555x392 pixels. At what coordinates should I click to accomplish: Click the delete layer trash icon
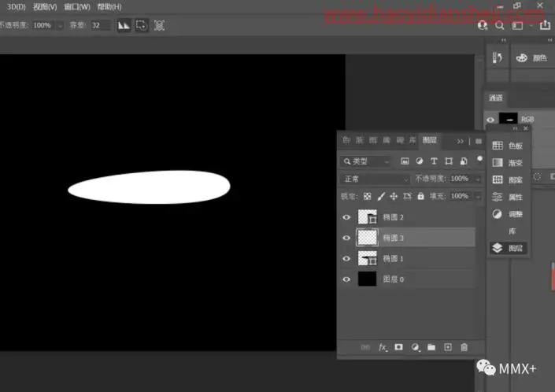click(464, 347)
